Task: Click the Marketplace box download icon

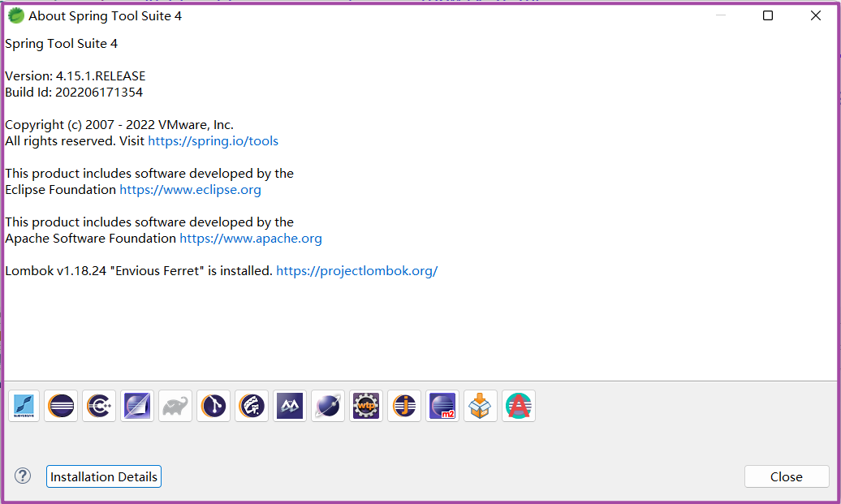Action: pos(481,406)
